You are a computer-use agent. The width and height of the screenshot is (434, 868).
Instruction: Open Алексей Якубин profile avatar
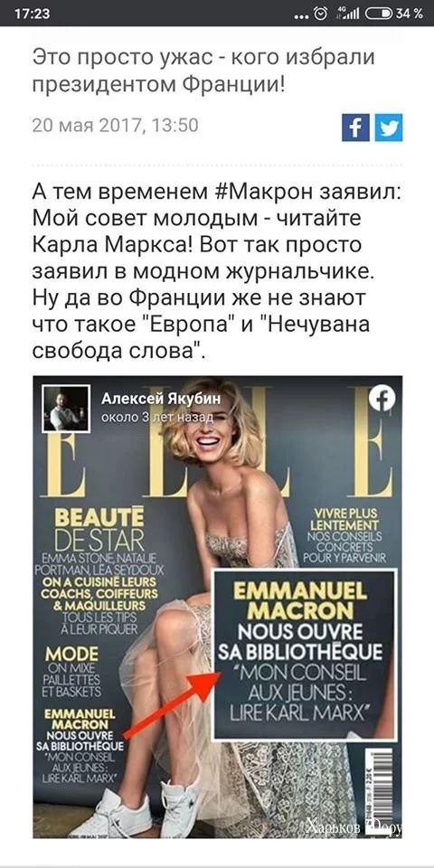pos(66,409)
